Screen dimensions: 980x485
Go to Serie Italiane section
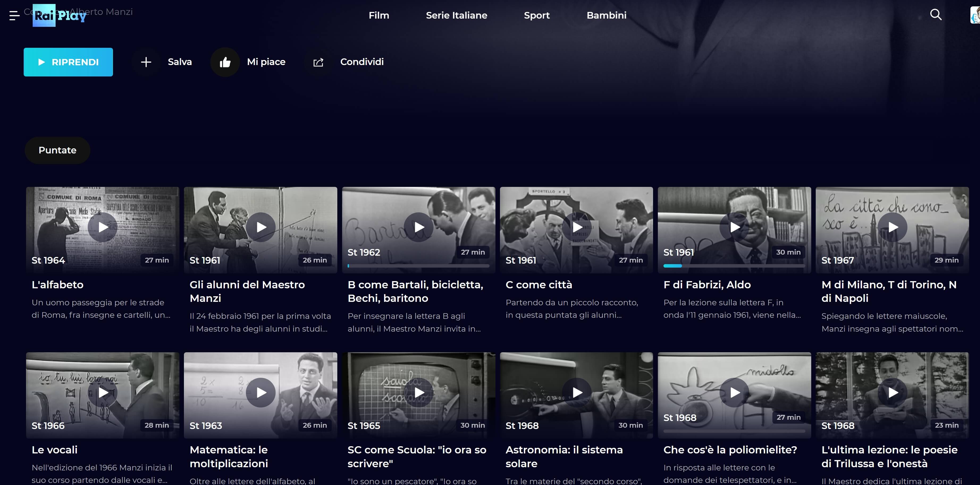456,15
